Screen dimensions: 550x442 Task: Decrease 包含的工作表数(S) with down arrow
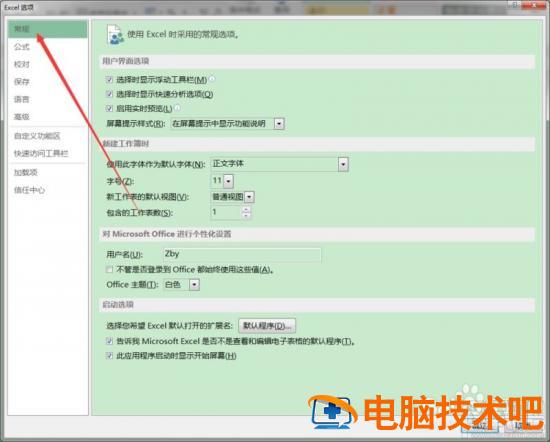click(x=246, y=215)
